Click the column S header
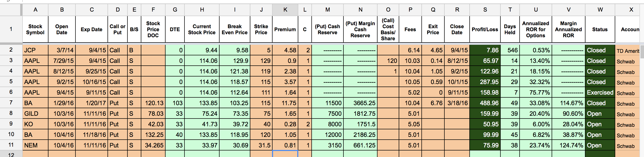644x157 pixels. 485,10
